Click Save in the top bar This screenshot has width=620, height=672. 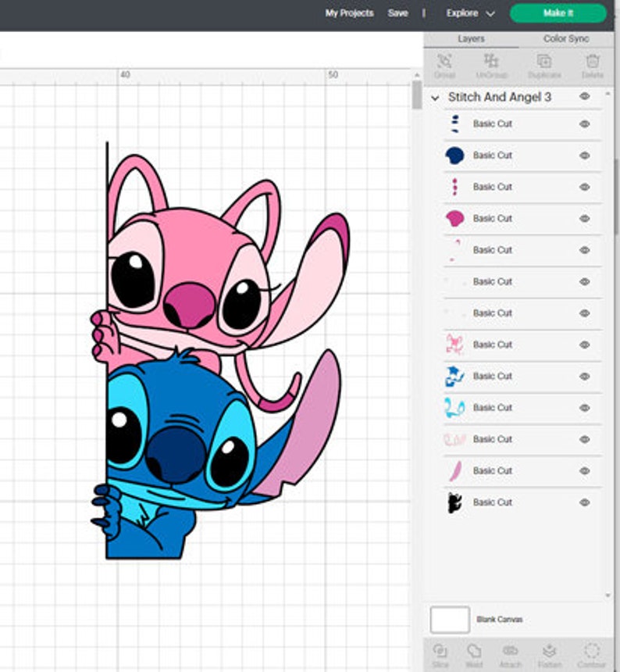pos(397,13)
